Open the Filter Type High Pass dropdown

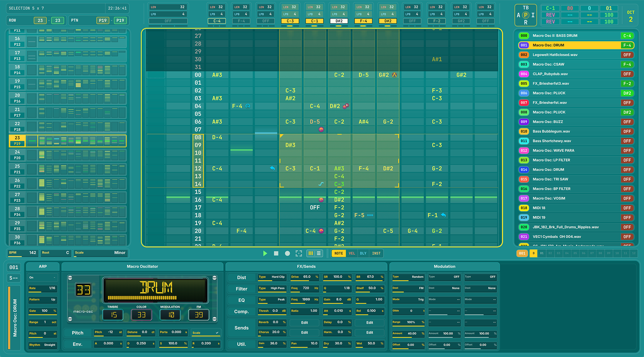pyautogui.click(x=272, y=288)
